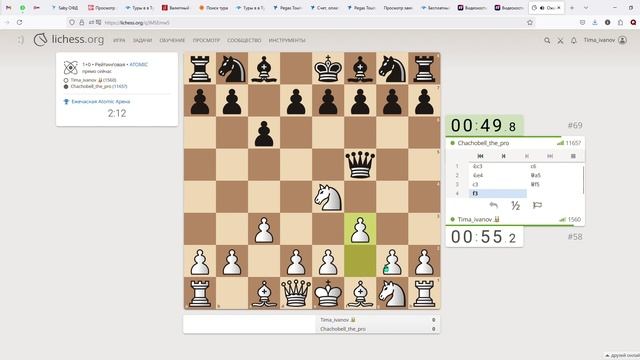Select the black queen on f5

[x=360, y=165]
